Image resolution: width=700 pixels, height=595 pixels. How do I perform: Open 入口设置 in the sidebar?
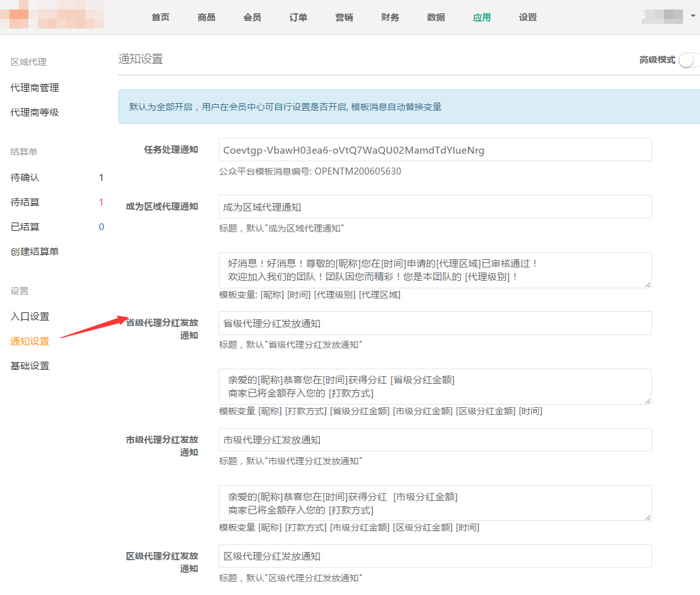pos(30,317)
